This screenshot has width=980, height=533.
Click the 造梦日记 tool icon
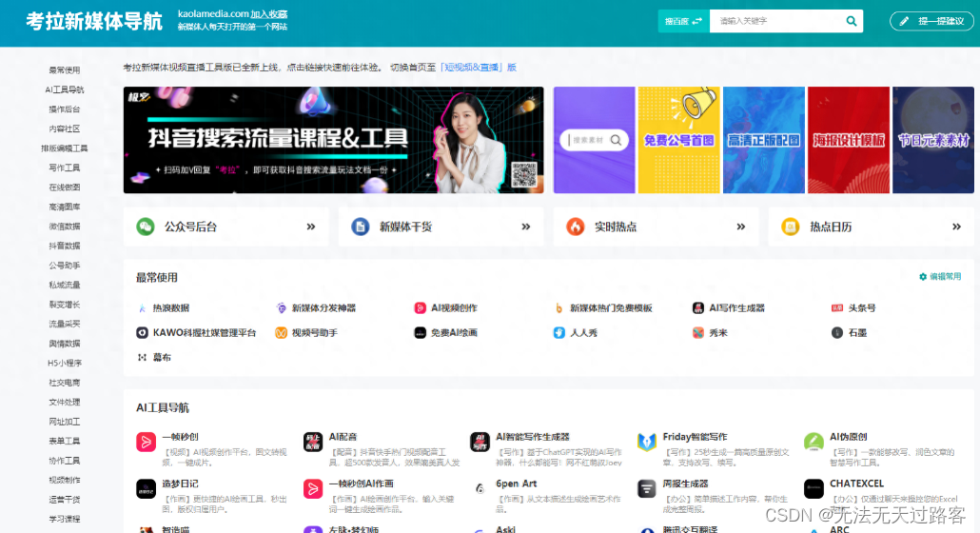pos(146,488)
